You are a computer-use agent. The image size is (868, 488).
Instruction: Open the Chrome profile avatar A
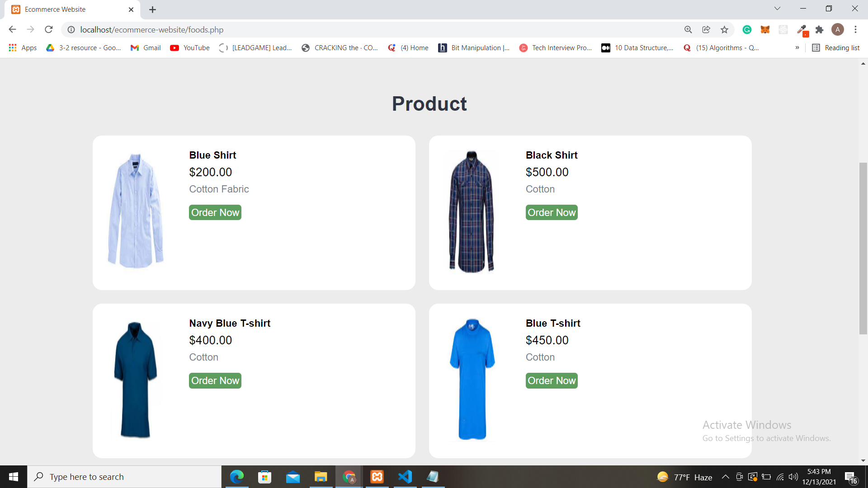(838, 30)
